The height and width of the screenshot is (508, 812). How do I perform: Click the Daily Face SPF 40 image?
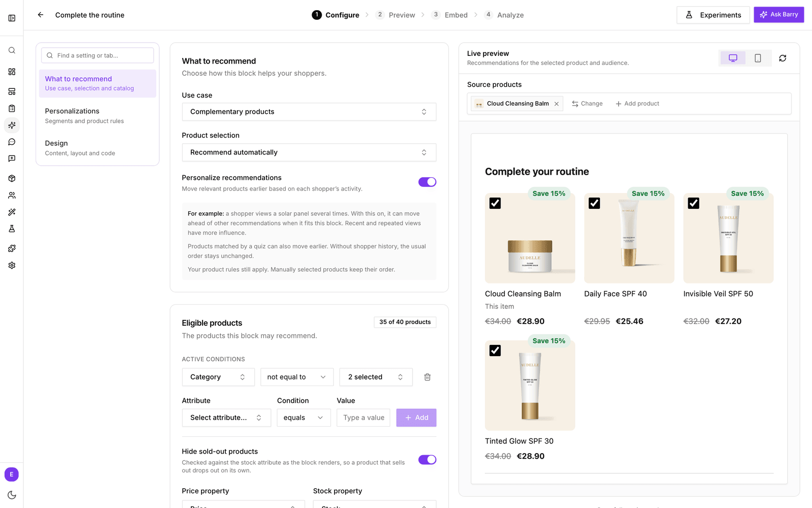pos(629,238)
